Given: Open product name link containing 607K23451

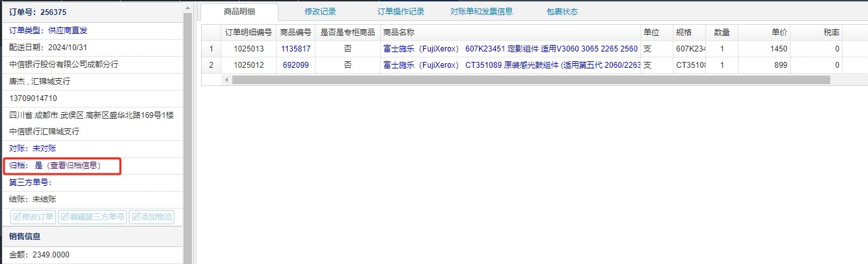Looking at the screenshot, I should coord(510,49).
